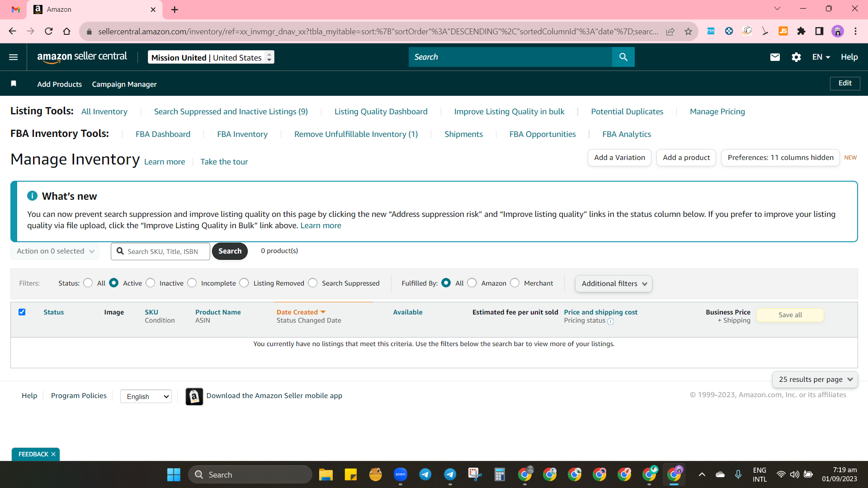Viewport: 868px width, 488px height.
Task: Focus the Search SKU, Title, ISBN field
Action: 160,251
